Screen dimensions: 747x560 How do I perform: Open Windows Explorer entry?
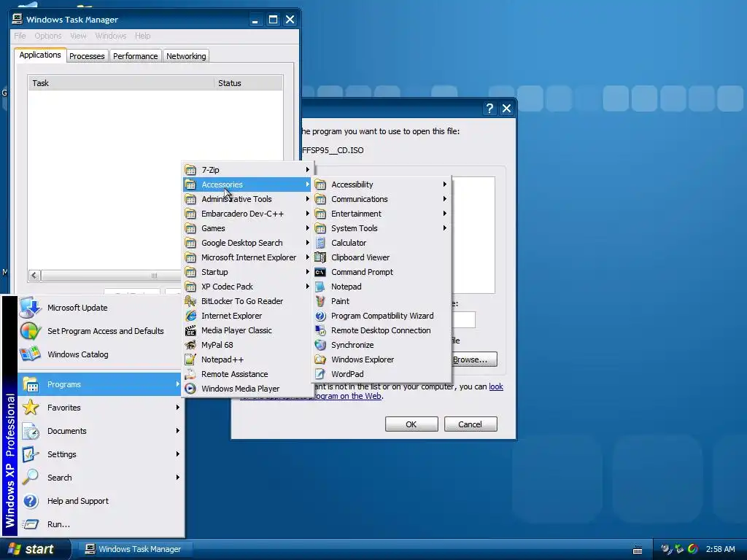click(x=382, y=359)
